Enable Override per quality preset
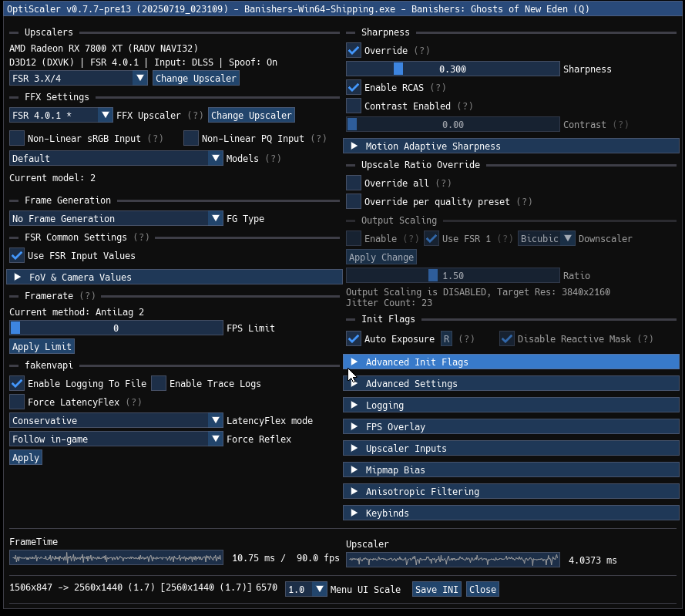The image size is (685, 616). tap(354, 201)
